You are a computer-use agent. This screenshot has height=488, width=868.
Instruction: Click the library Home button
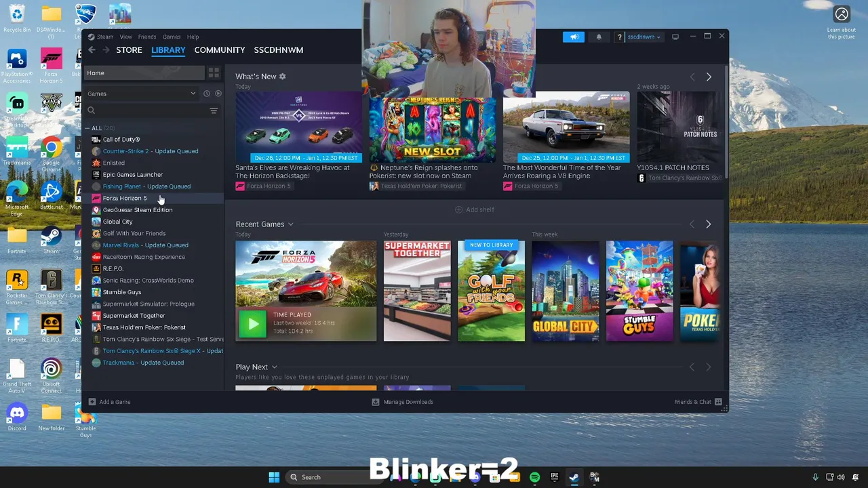[x=144, y=73]
